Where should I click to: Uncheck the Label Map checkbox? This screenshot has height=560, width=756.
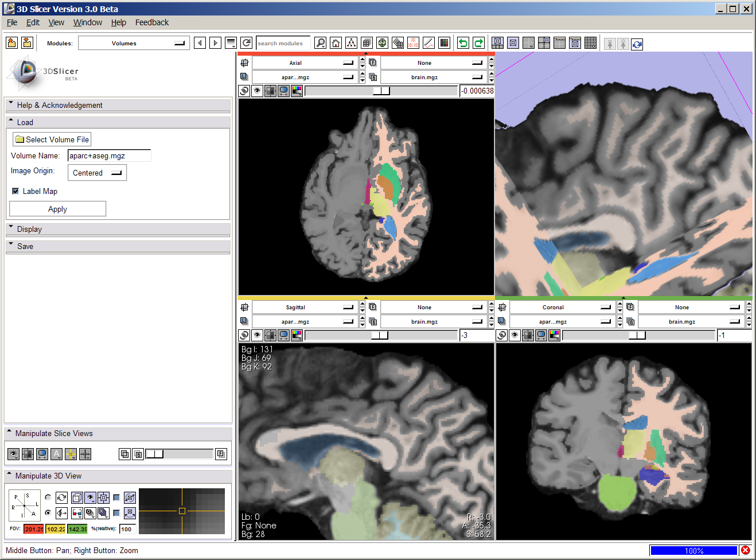(x=15, y=191)
